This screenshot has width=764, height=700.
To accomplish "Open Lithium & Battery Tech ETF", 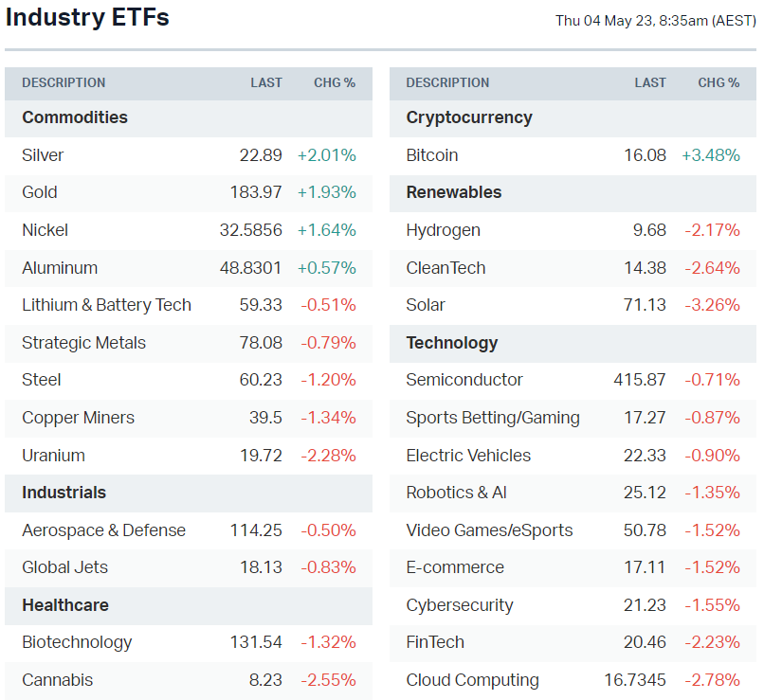I will tap(106, 305).
